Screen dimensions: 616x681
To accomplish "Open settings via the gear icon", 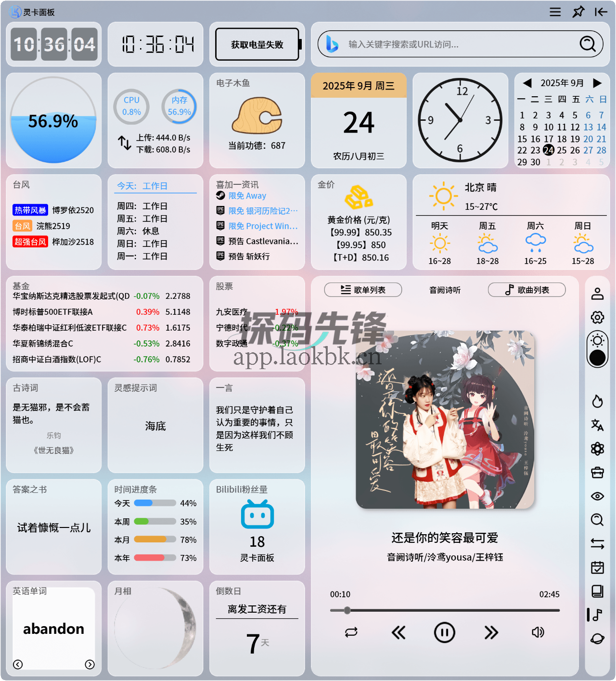I will pyautogui.click(x=597, y=317).
